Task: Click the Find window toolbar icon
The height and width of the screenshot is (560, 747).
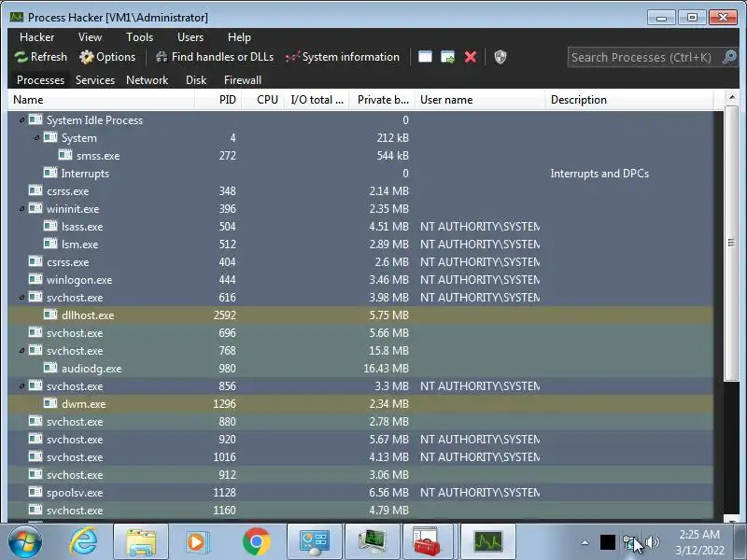Action: [425, 57]
